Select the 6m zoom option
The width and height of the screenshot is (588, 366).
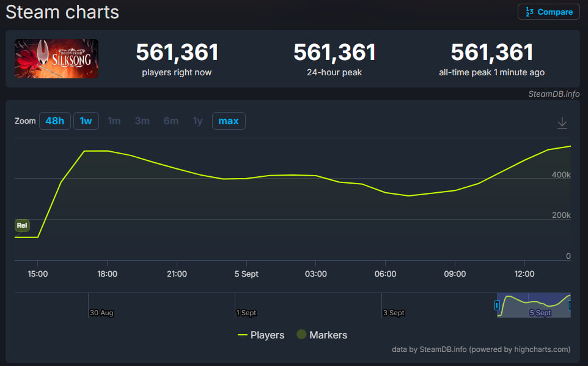tap(171, 121)
